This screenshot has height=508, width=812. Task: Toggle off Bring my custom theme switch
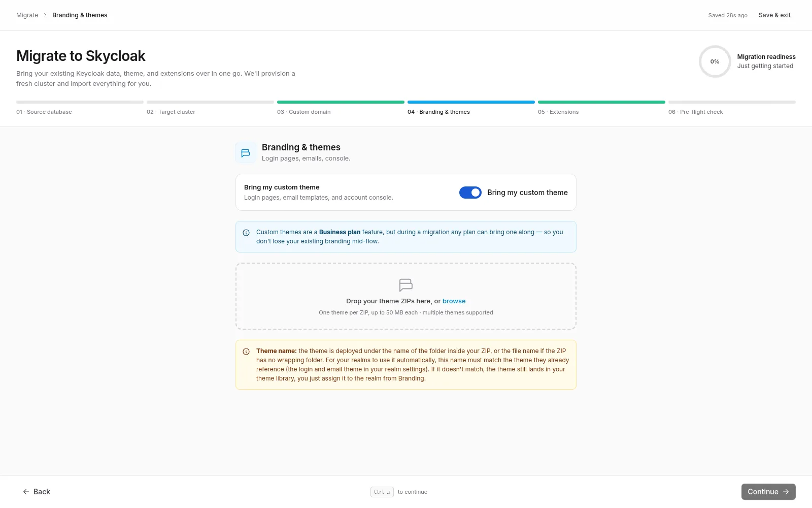(x=470, y=193)
